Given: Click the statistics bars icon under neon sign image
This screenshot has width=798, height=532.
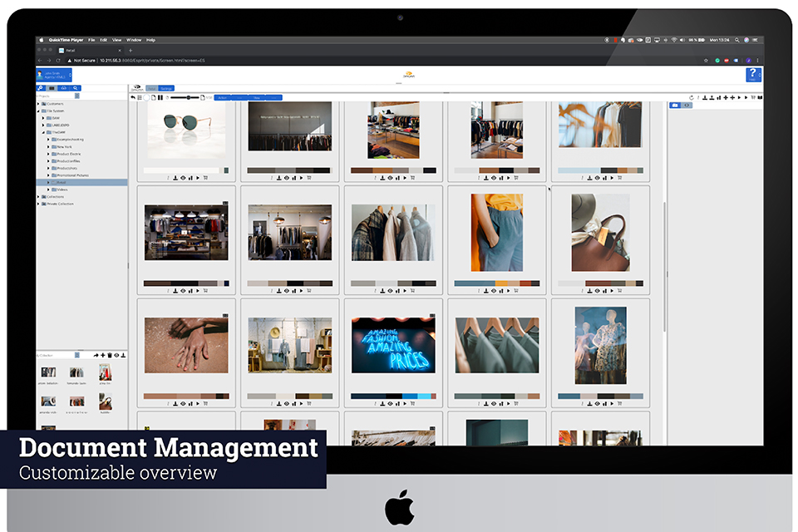Looking at the screenshot, I should tap(397, 404).
